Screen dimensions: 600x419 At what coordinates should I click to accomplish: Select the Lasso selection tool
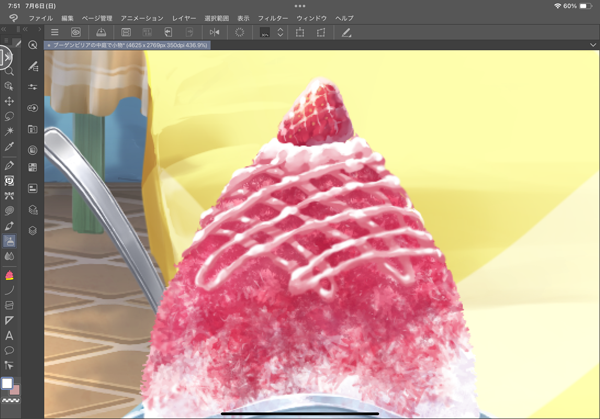coord(10,117)
